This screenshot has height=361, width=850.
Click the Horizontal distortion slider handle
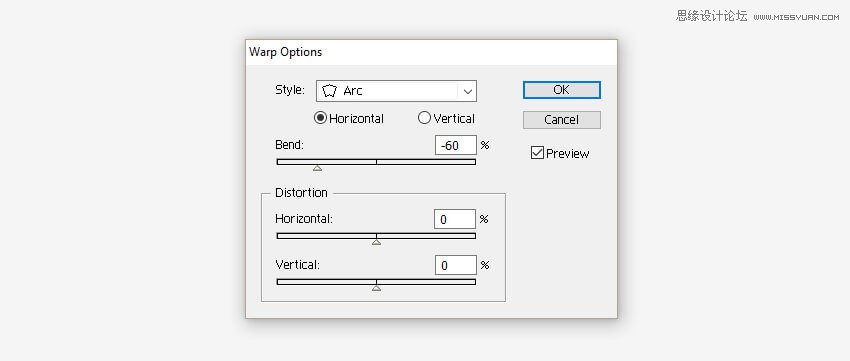(x=376, y=242)
